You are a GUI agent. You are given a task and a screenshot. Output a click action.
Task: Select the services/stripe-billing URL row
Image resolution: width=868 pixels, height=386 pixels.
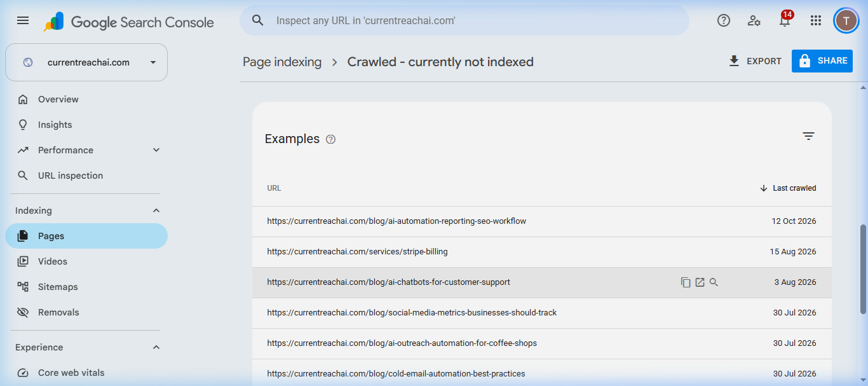pyautogui.click(x=542, y=252)
